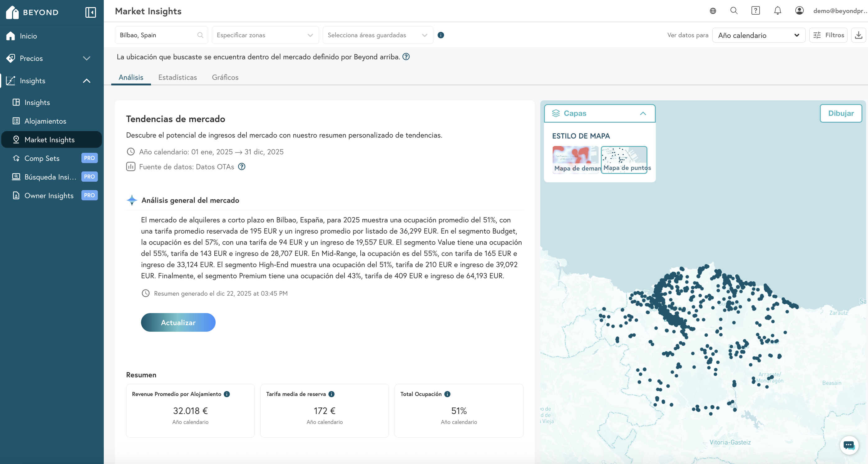The height and width of the screenshot is (464, 868).
Task: Open the chat support bubble
Action: click(x=849, y=445)
